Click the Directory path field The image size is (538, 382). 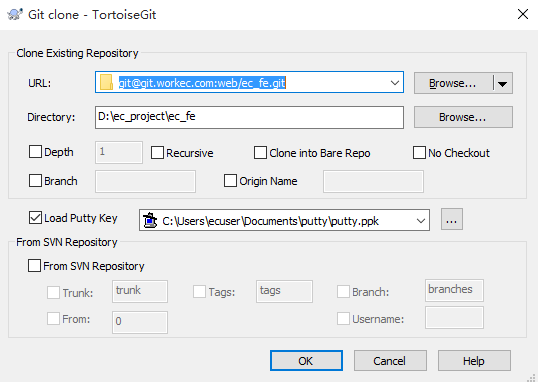point(249,117)
